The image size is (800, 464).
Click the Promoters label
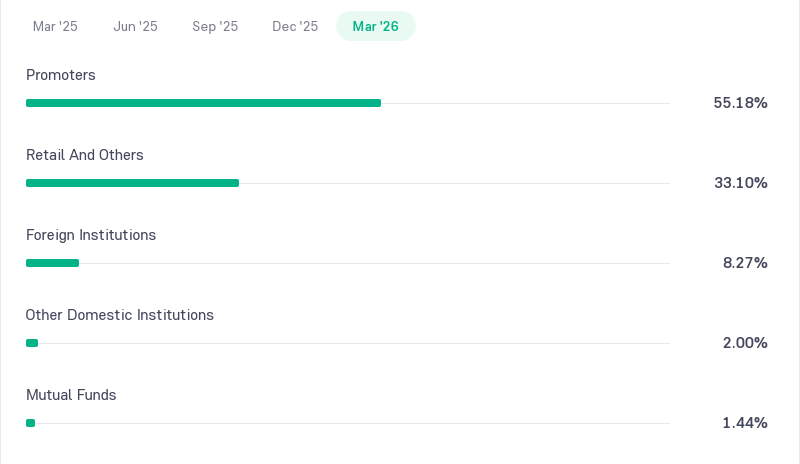pyautogui.click(x=61, y=75)
